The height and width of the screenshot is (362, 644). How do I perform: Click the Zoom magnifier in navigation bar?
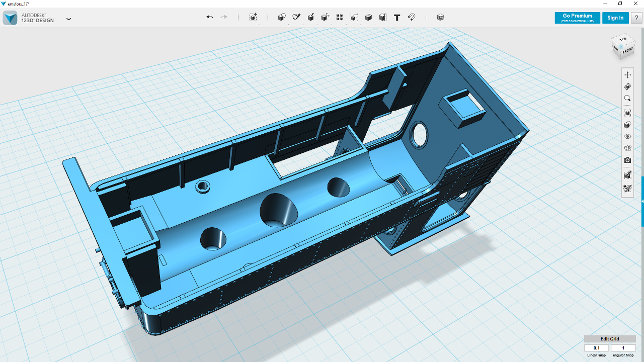pyautogui.click(x=627, y=99)
